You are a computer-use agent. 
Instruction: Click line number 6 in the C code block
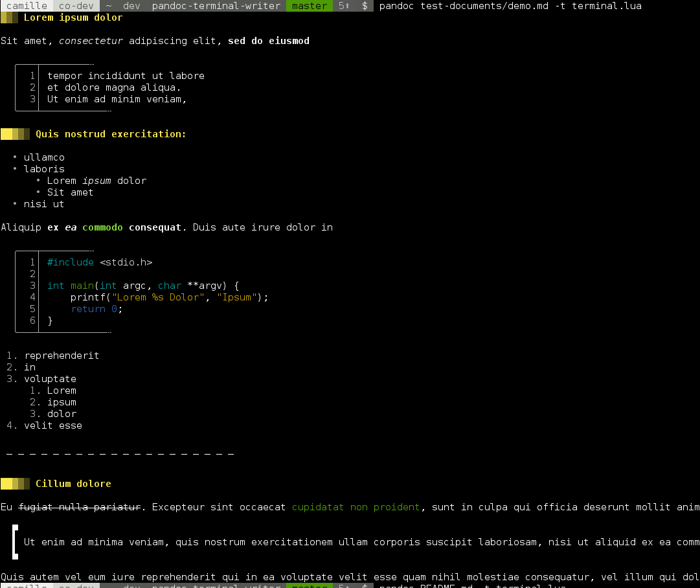pos(32,321)
